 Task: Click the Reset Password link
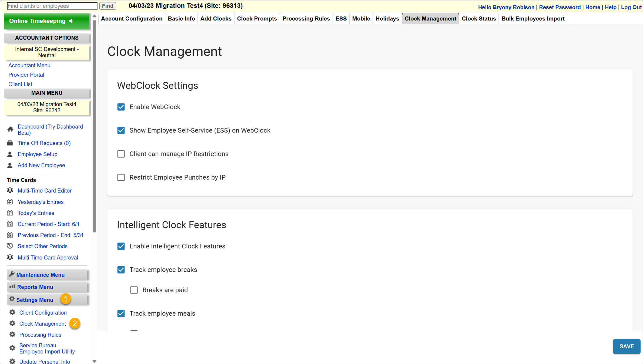pyautogui.click(x=560, y=7)
